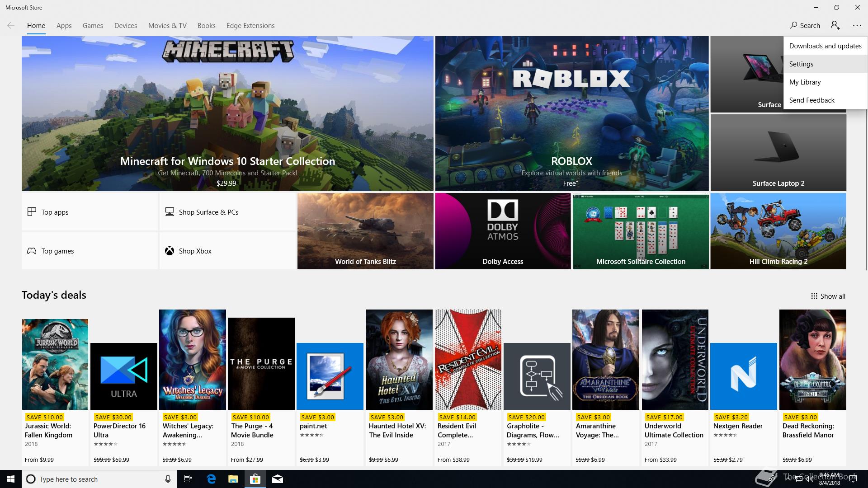Click the 'Type here to search' taskbar box
Screen dimensions: 868x488
point(99,479)
